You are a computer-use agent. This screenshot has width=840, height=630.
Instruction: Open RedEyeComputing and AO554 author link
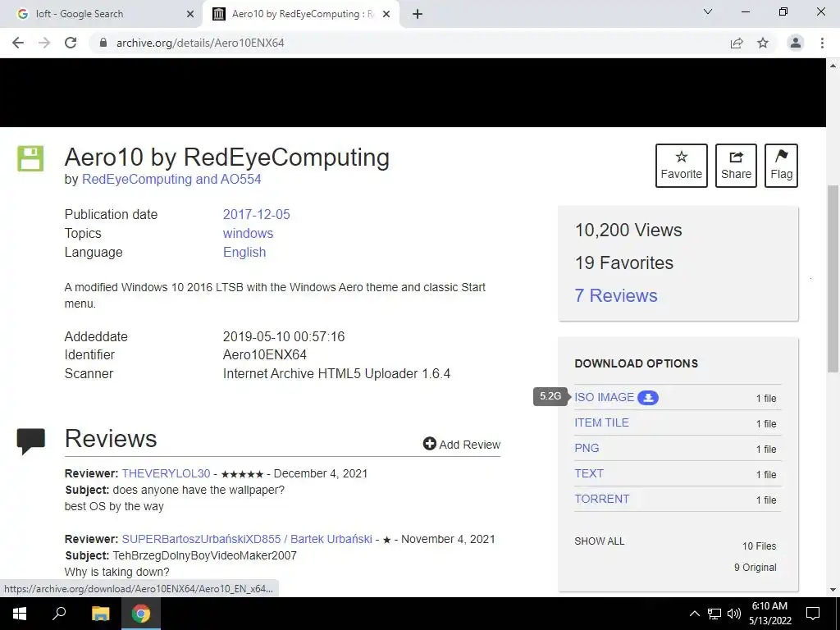[x=171, y=179]
